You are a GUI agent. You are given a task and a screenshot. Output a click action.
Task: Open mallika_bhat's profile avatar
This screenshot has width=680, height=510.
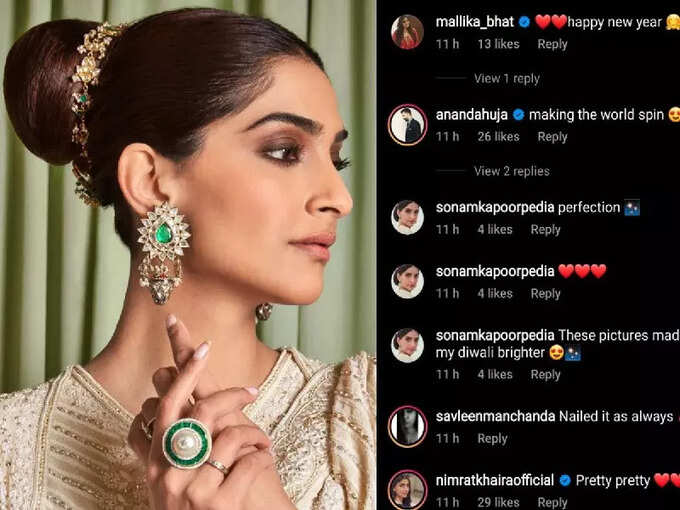407,32
